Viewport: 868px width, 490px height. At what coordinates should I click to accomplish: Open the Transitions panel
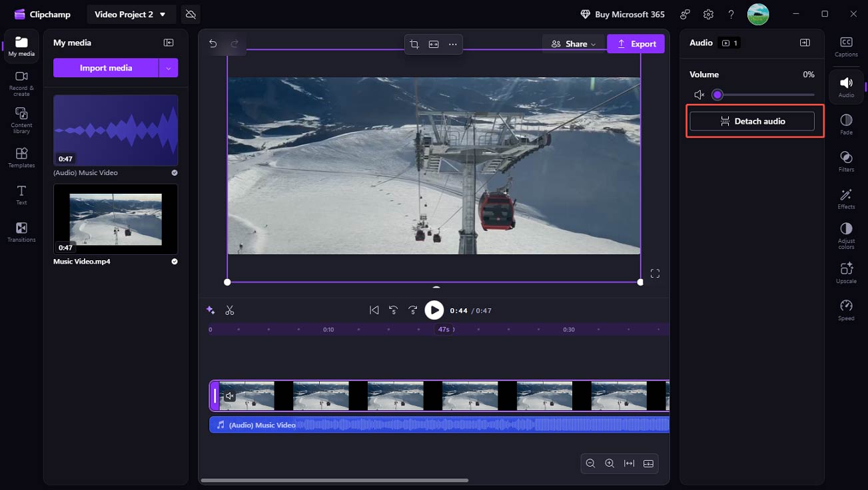(21, 232)
